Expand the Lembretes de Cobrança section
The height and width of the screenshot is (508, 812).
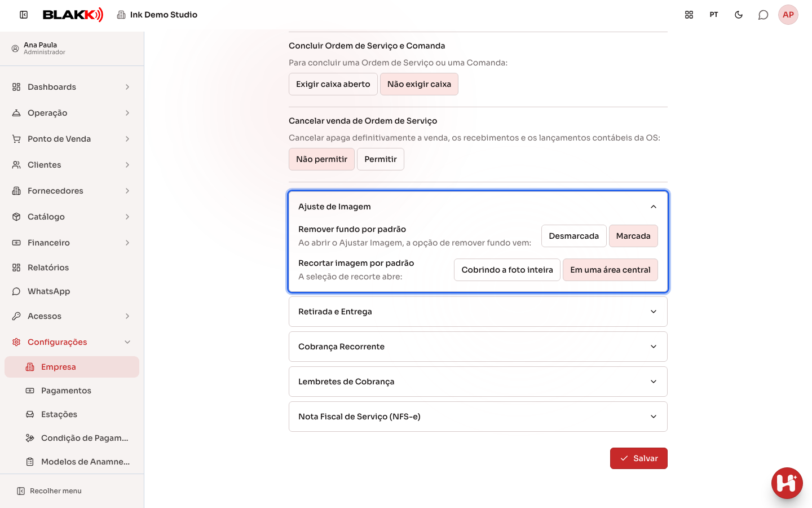click(478, 382)
